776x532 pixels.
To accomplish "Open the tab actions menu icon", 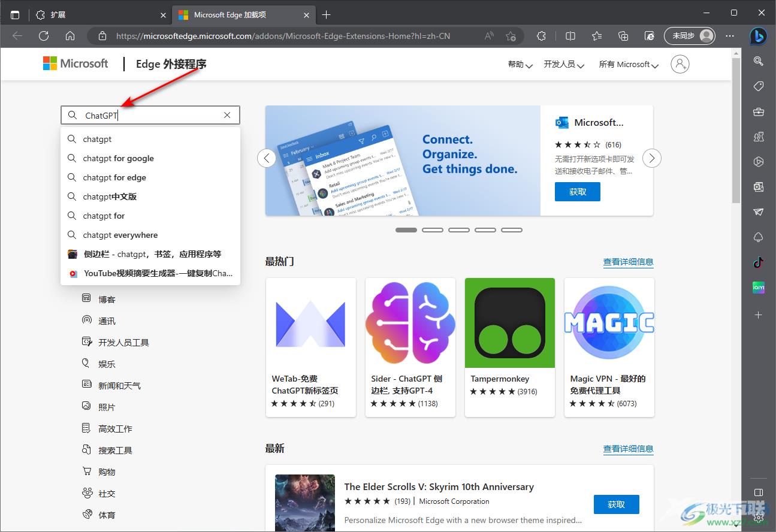I will pyautogui.click(x=15, y=14).
